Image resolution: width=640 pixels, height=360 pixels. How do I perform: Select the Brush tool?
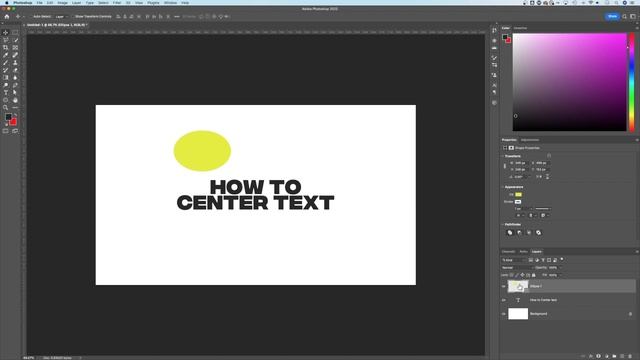pos(5,62)
